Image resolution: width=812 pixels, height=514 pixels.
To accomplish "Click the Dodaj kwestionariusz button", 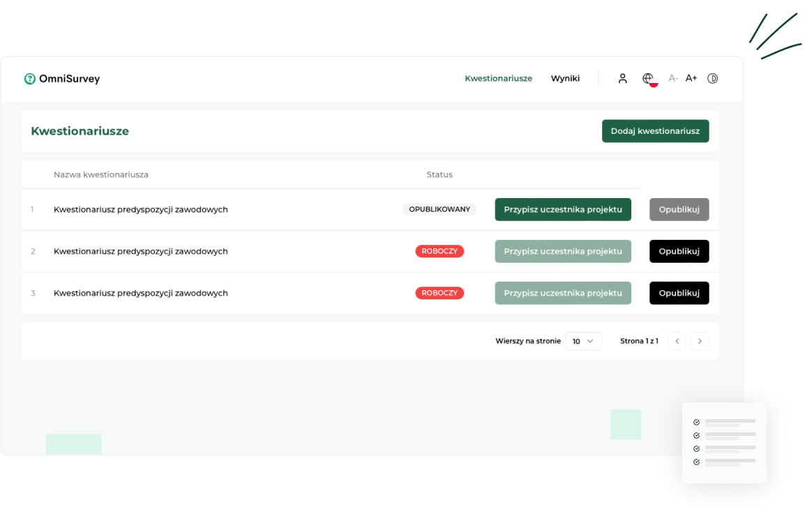I will tap(655, 131).
